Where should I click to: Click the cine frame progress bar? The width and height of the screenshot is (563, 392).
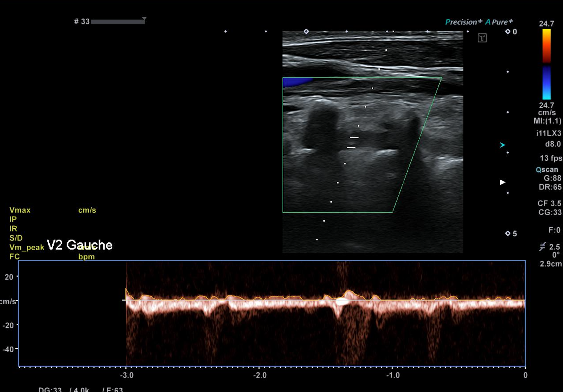[118, 22]
